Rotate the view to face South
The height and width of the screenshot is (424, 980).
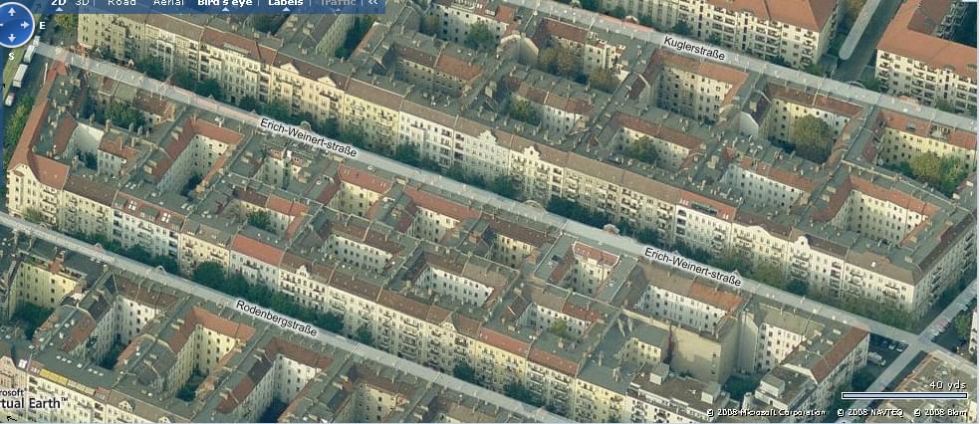pos(12,55)
